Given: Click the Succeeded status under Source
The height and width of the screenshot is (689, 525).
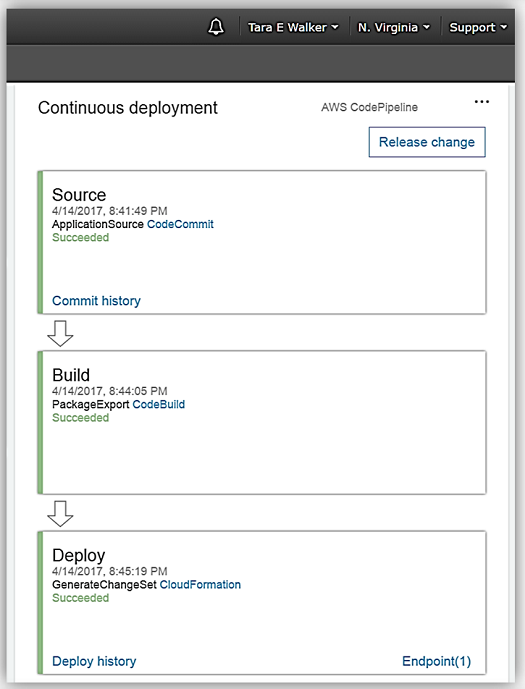Looking at the screenshot, I should (x=80, y=237).
